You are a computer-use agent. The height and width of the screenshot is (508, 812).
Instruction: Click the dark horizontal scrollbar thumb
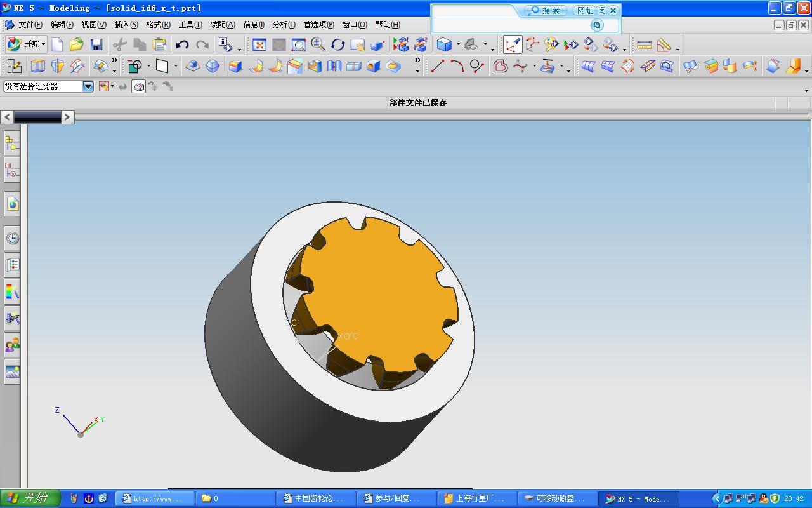(37, 117)
